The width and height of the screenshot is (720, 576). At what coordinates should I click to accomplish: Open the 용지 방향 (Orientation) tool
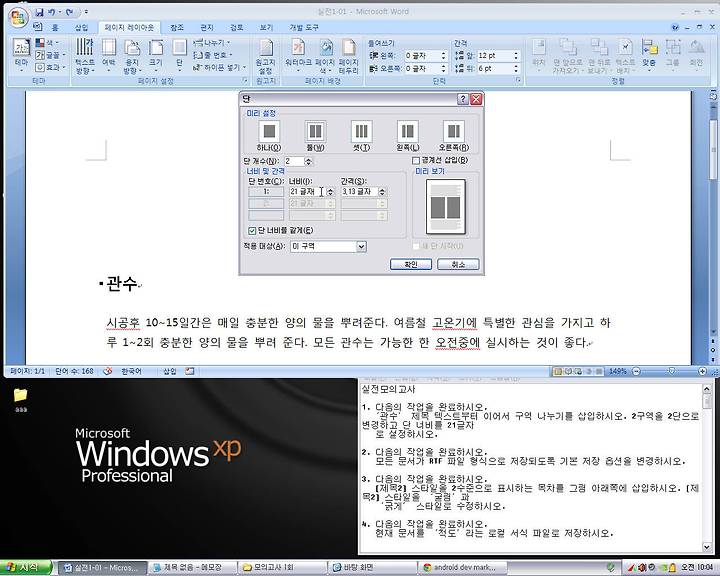(x=132, y=56)
